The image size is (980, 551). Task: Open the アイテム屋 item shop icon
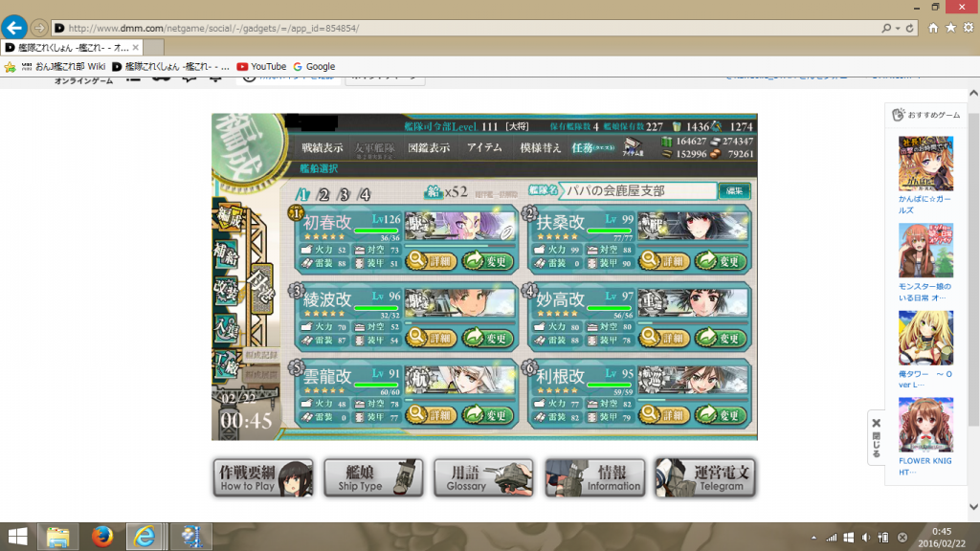pos(633,148)
